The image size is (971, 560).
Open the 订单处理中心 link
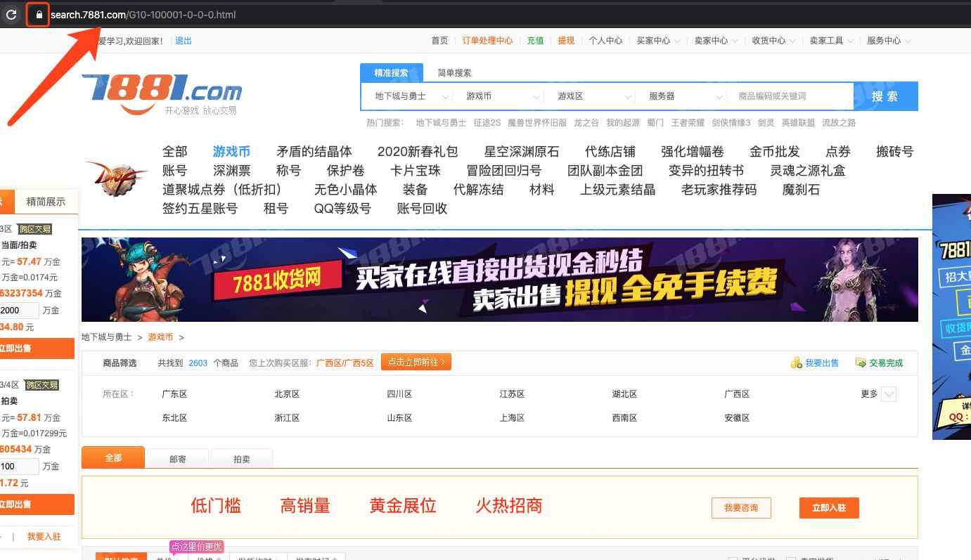487,41
